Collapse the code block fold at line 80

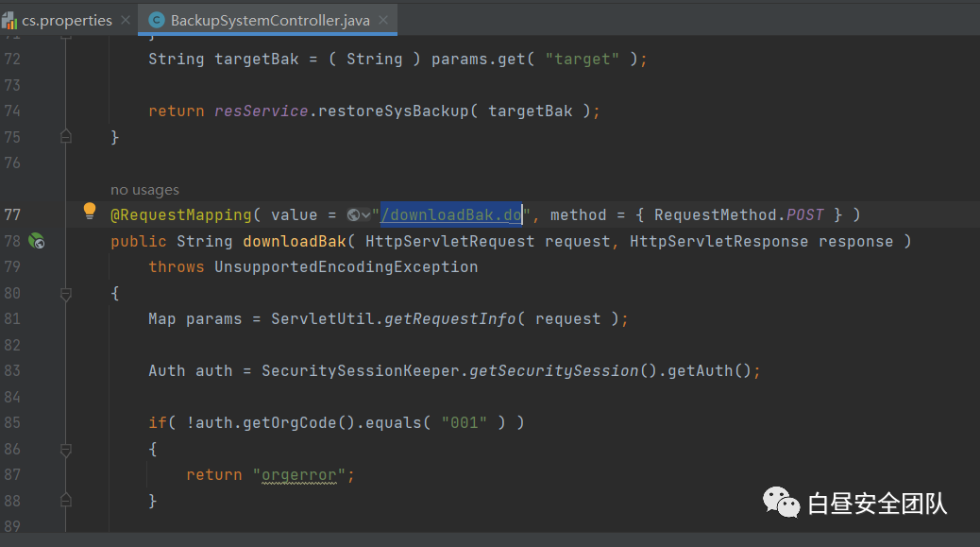pyautogui.click(x=66, y=293)
